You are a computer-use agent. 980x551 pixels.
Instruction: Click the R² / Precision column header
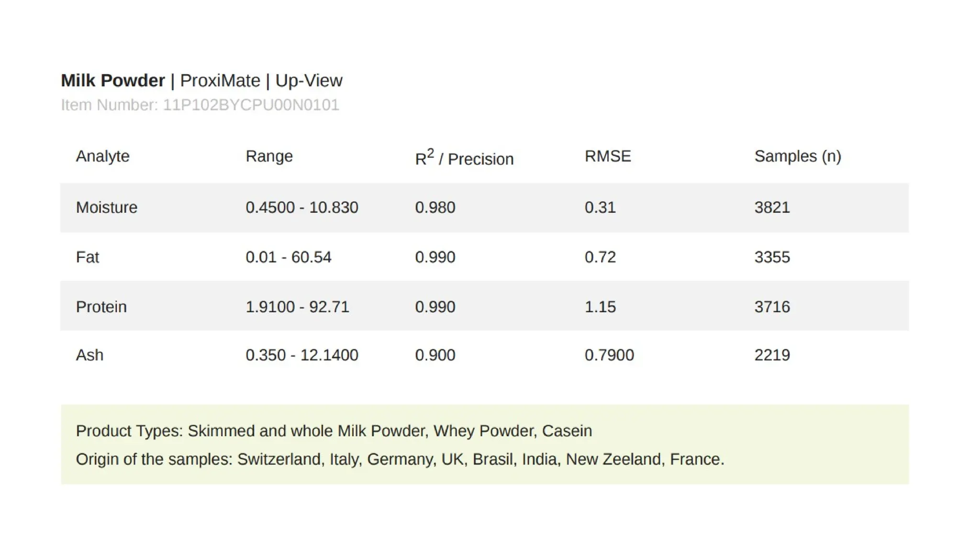click(464, 158)
